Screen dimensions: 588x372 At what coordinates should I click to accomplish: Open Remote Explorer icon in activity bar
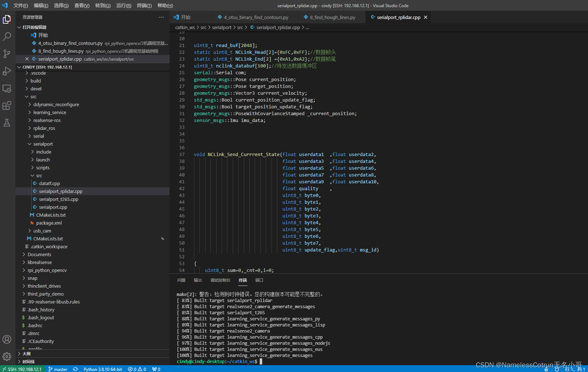pyautogui.click(x=7, y=88)
